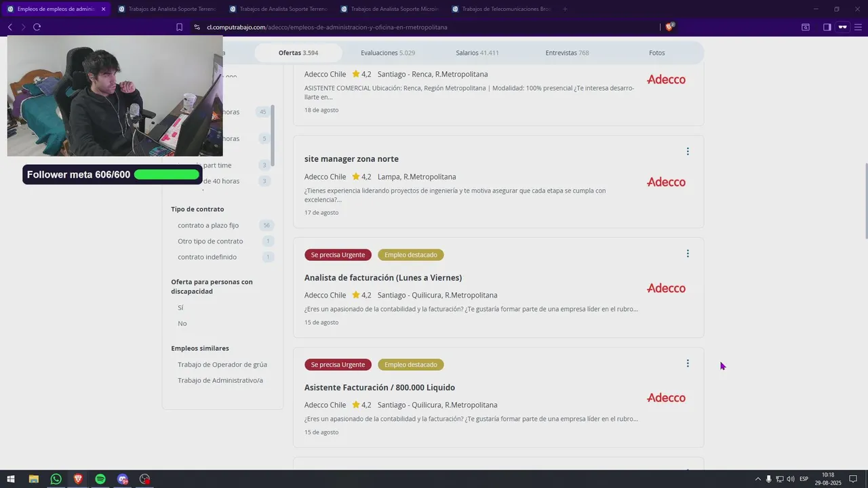The width and height of the screenshot is (868, 488).
Task: Switch to the Ofertas 3.594 tab
Action: tap(298, 53)
